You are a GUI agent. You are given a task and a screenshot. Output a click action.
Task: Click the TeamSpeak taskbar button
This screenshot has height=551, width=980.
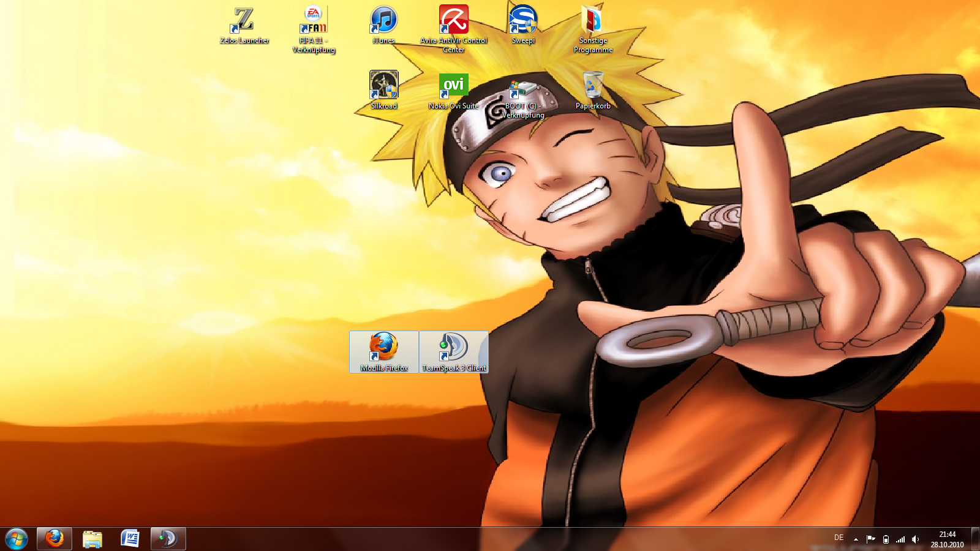click(x=168, y=539)
